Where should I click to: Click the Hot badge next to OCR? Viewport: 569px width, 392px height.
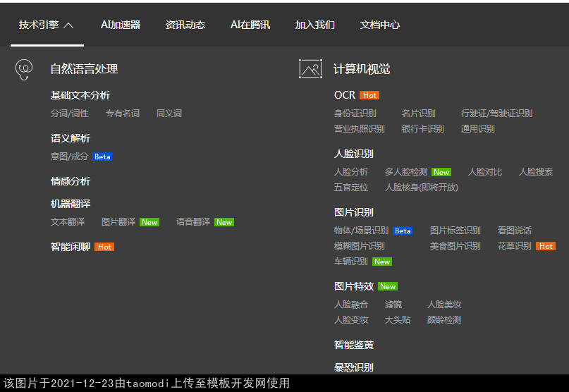[369, 95]
